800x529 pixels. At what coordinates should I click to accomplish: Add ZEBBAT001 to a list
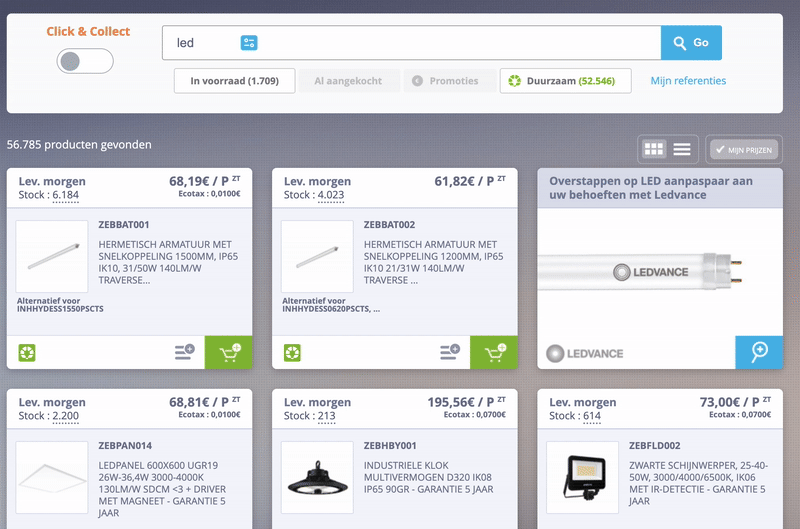185,352
